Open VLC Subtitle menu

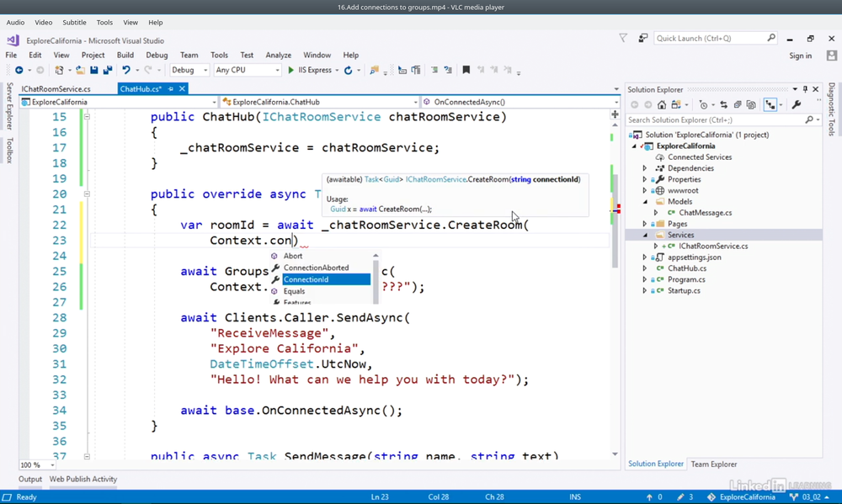click(x=74, y=22)
